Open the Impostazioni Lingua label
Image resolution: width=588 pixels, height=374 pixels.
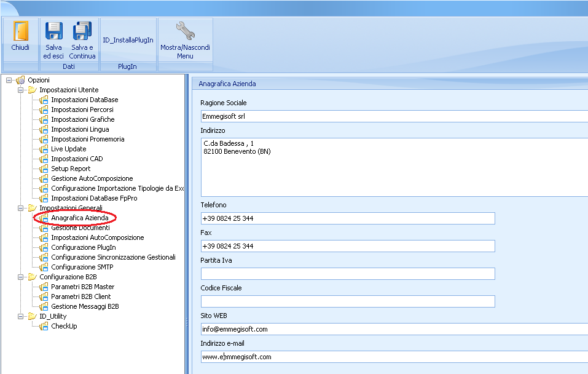pyautogui.click(x=80, y=129)
